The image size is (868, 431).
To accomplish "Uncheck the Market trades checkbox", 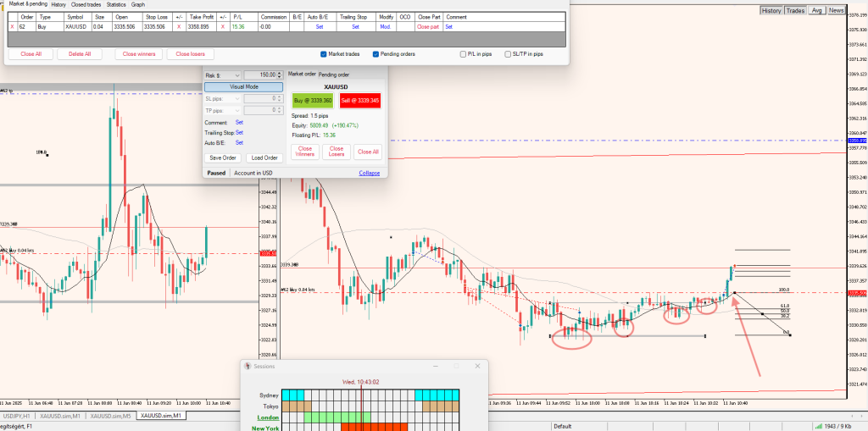I will coord(324,54).
